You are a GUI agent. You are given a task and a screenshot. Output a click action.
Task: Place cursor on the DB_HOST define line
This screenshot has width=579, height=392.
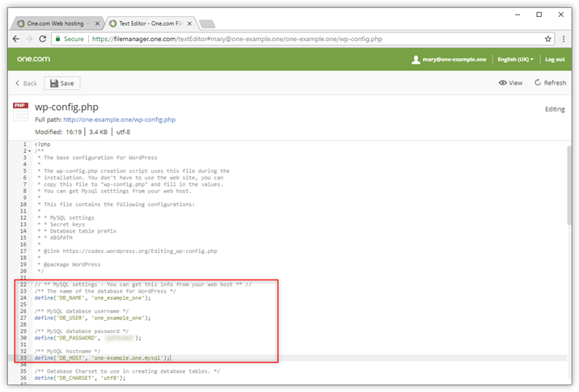pos(102,358)
